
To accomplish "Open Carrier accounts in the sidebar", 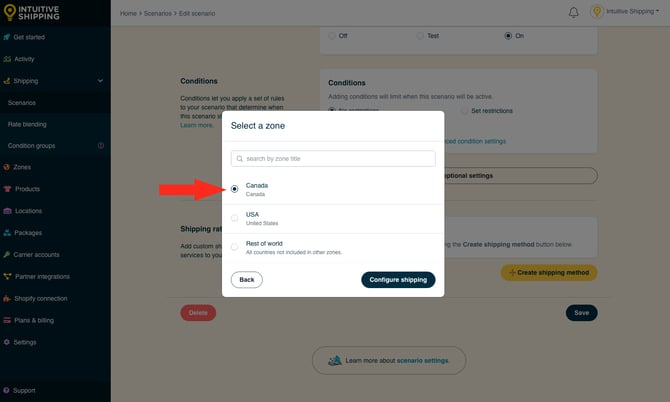I will point(36,255).
